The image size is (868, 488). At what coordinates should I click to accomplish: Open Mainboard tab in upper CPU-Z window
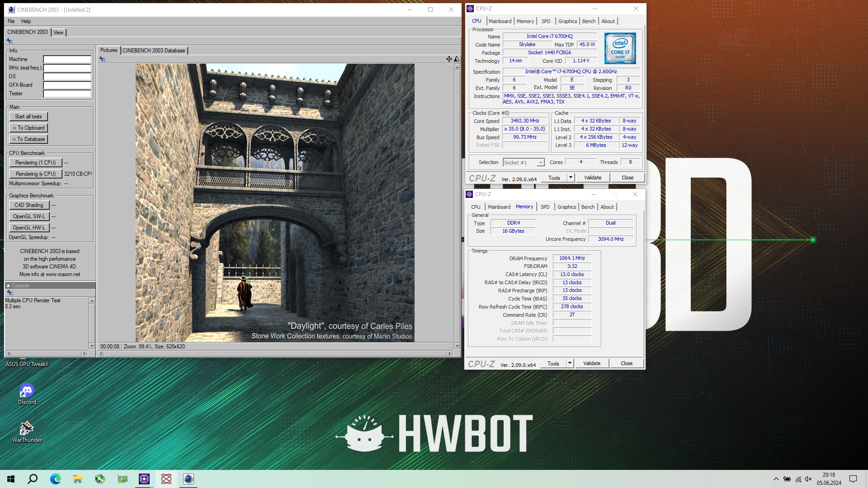500,21
